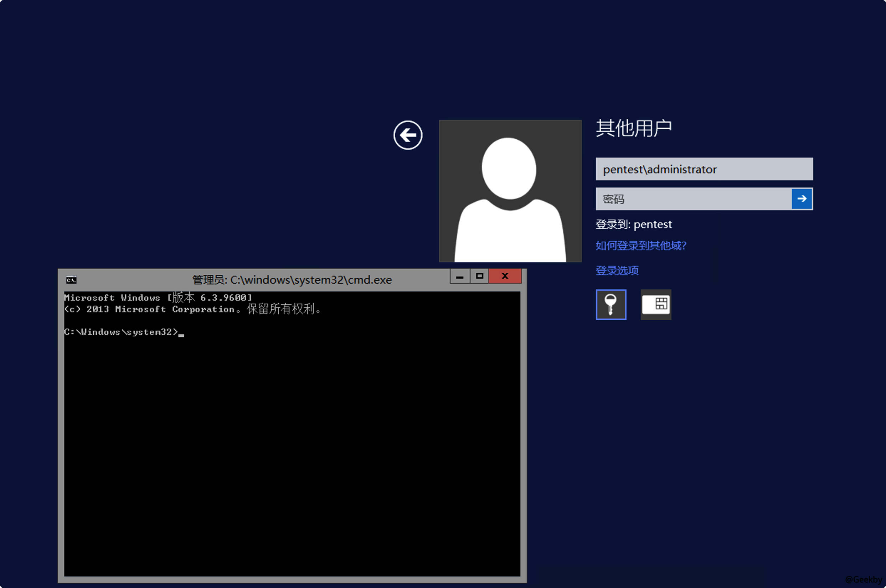The width and height of the screenshot is (886, 588).
Task: Minimize the command prompt window
Action: (x=460, y=277)
